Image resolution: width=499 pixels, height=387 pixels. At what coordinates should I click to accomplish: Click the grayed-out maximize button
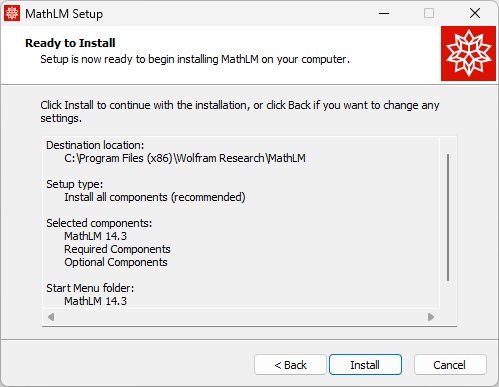429,13
